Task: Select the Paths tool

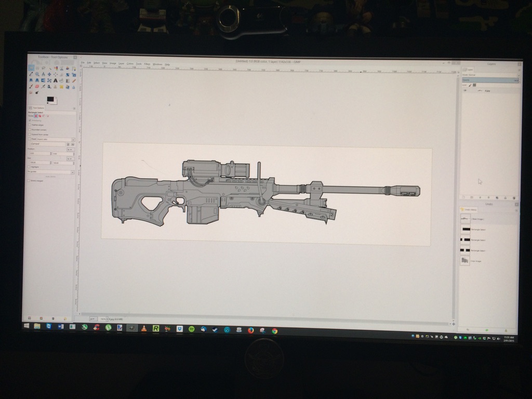Action: [74, 68]
